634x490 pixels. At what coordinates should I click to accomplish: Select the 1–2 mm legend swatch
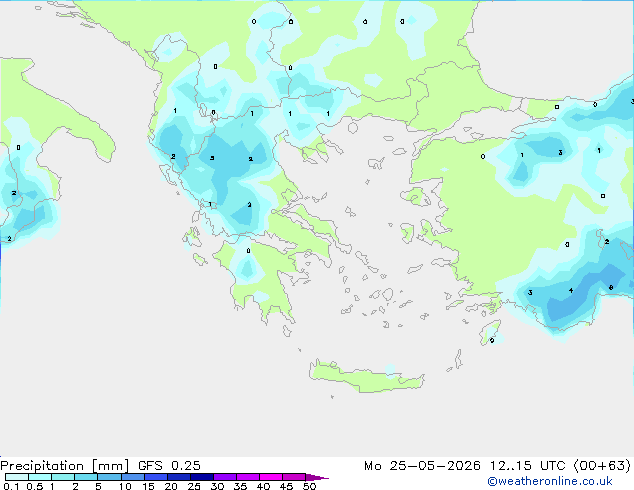(x=63, y=477)
